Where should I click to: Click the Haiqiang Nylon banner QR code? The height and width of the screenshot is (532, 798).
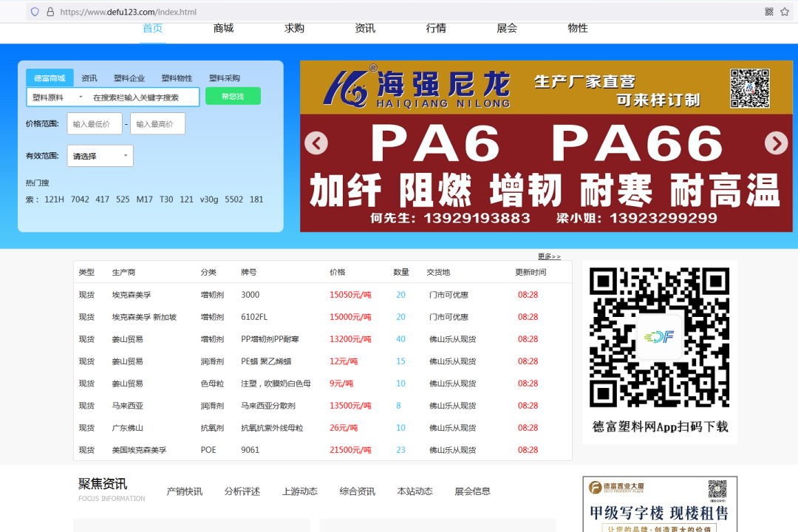click(750, 88)
